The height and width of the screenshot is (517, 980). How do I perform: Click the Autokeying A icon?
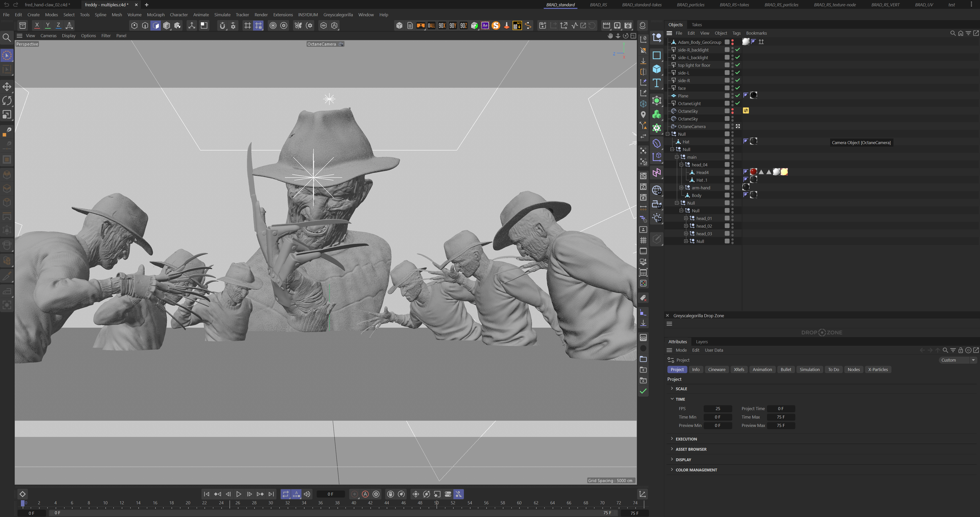pyautogui.click(x=365, y=494)
